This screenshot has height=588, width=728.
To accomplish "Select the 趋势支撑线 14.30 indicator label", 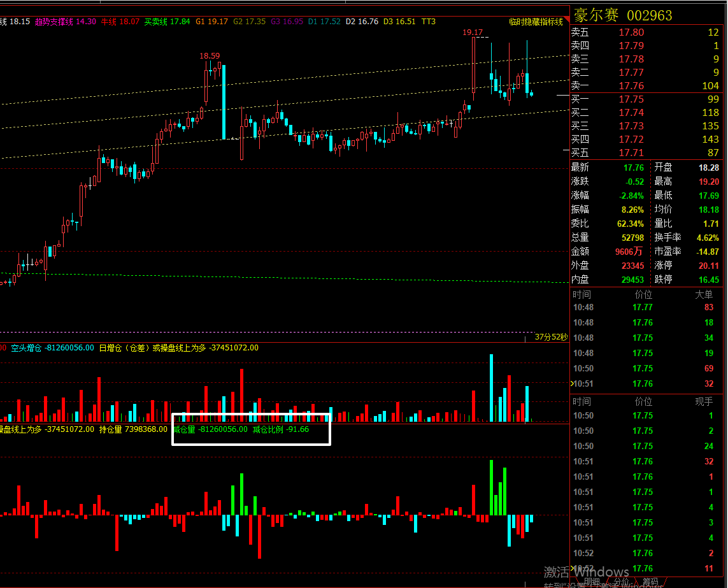I will (66, 22).
